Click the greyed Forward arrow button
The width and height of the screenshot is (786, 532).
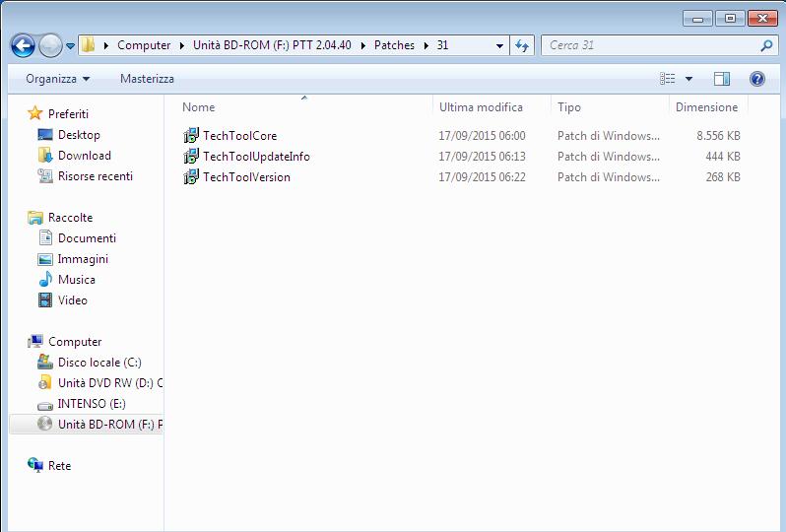tap(50, 45)
